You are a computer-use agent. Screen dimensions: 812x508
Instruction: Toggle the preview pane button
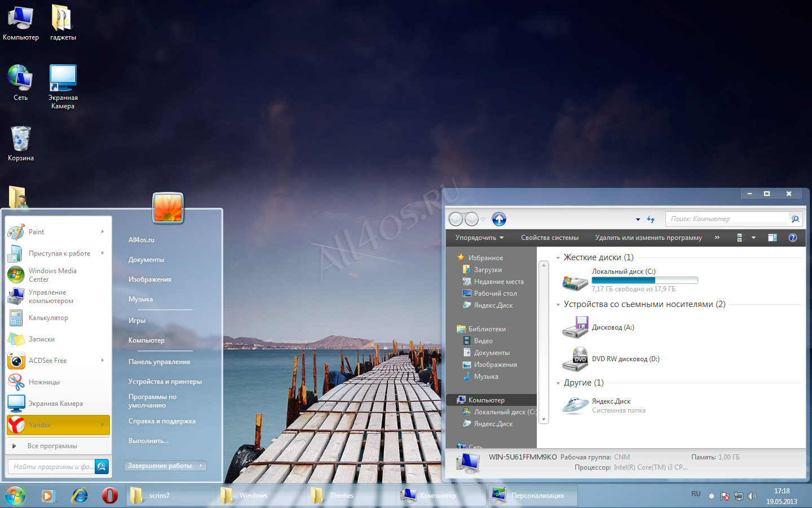coord(773,238)
